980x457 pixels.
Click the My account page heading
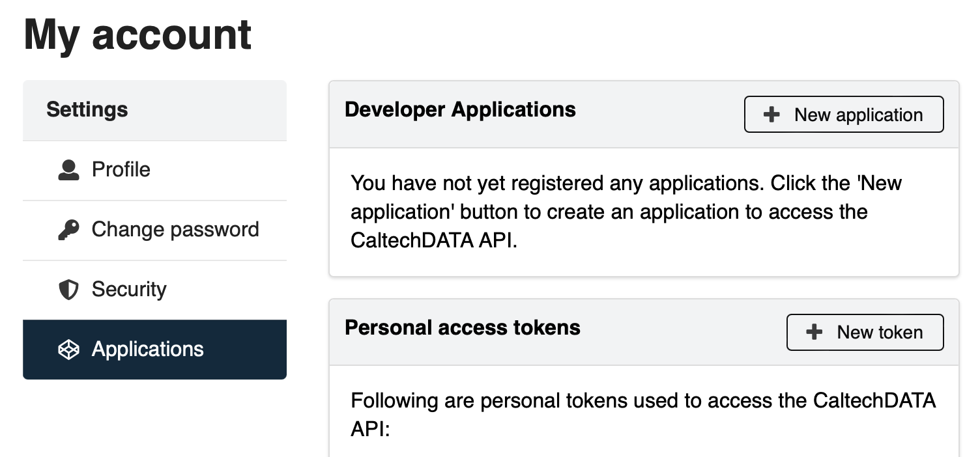click(137, 36)
